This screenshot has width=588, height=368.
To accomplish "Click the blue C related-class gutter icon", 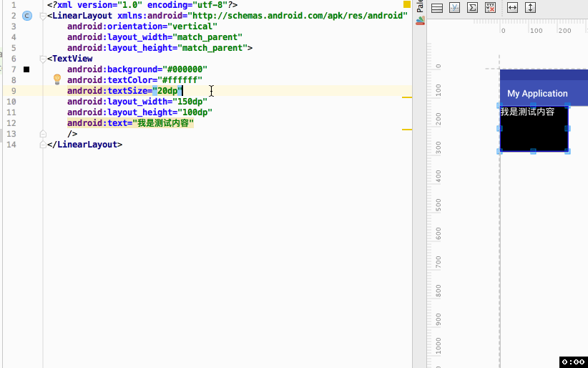I will click(27, 16).
